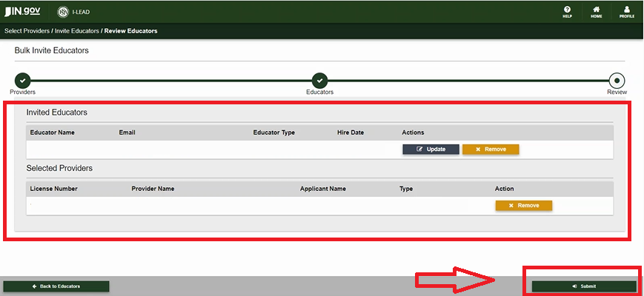Screen dimensions: 644x296
Task: Go to Home via header icon
Action: coord(596,11)
